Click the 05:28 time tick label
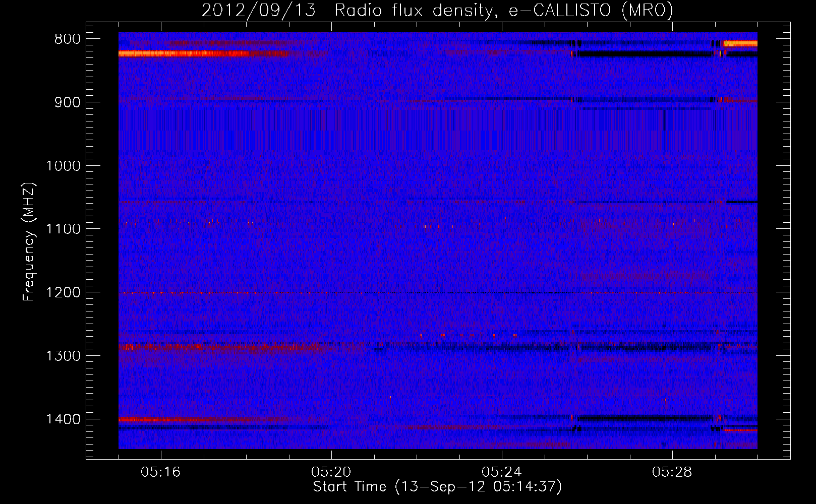The height and width of the screenshot is (504, 816). 672,472
